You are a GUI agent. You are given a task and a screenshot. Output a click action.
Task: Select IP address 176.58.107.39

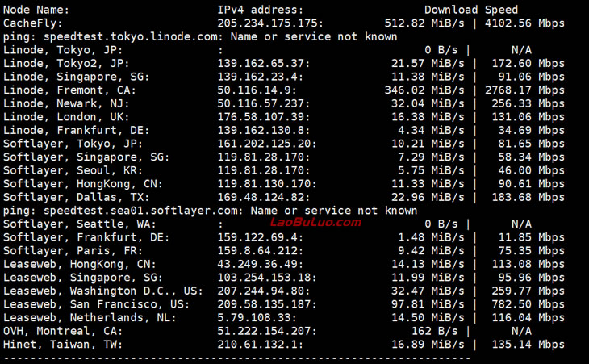pos(264,117)
